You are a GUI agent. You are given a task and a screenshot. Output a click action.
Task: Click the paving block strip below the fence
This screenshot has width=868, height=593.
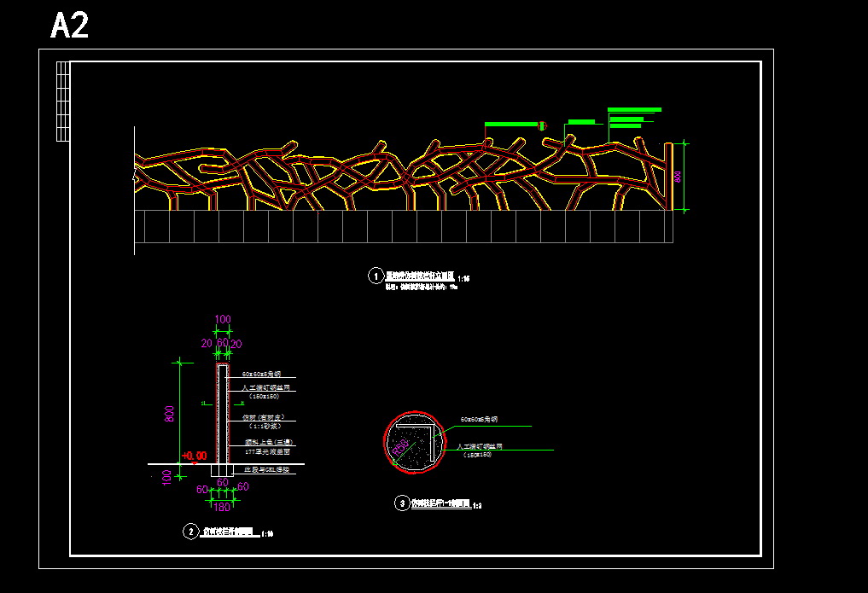tap(403, 226)
